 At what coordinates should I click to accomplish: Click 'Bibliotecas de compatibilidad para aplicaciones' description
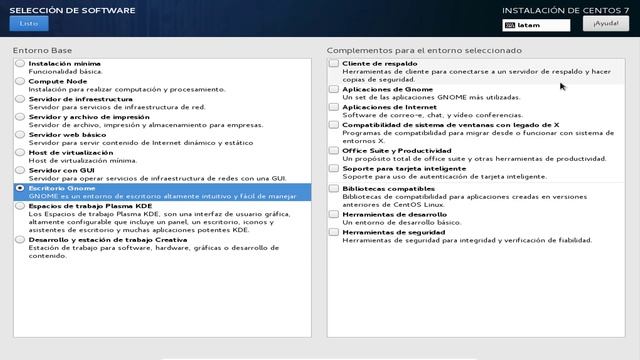(x=464, y=200)
